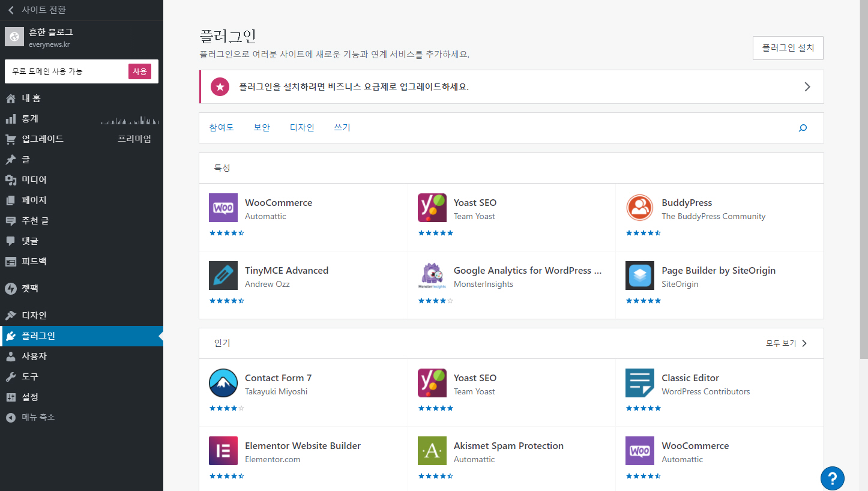This screenshot has width=868, height=491.
Task: Click the 글 pushpin icon
Action: point(11,160)
